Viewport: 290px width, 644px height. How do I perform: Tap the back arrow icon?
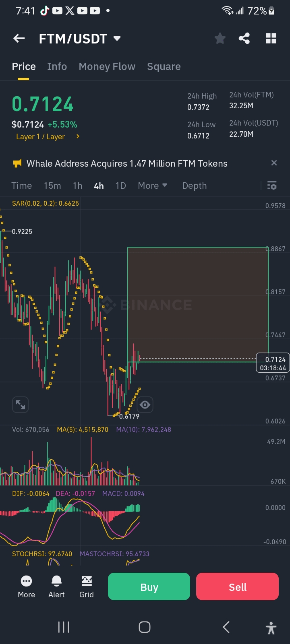pos(19,39)
